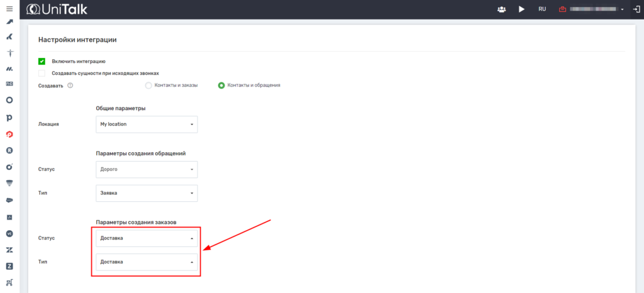Viewport: 644px width, 293px height.
Task: Open the Pipedrive "p" integration in the sidebar
Action: click(9, 118)
